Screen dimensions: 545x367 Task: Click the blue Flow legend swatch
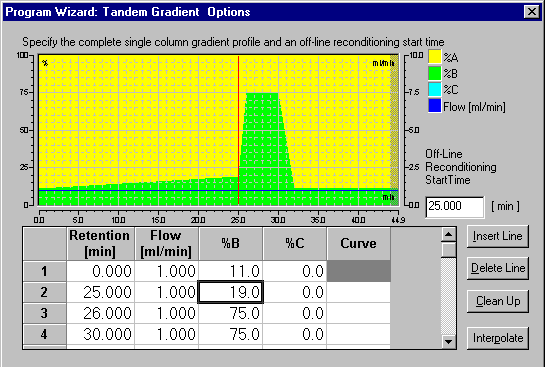click(x=434, y=106)
